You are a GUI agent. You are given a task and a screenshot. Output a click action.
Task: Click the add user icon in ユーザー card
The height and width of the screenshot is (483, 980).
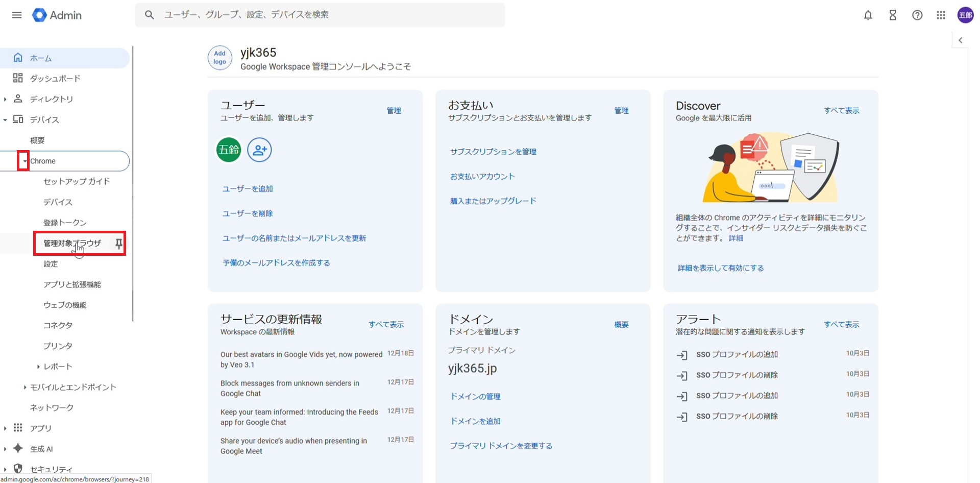[259, 150]
